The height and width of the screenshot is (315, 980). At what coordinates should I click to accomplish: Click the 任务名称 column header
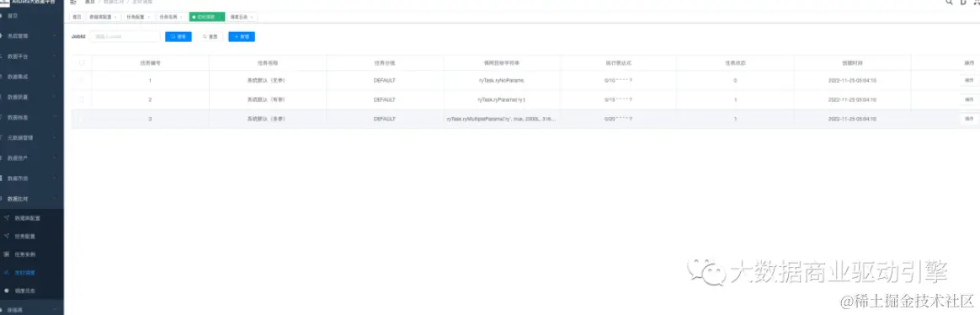[x=268, y=63]
